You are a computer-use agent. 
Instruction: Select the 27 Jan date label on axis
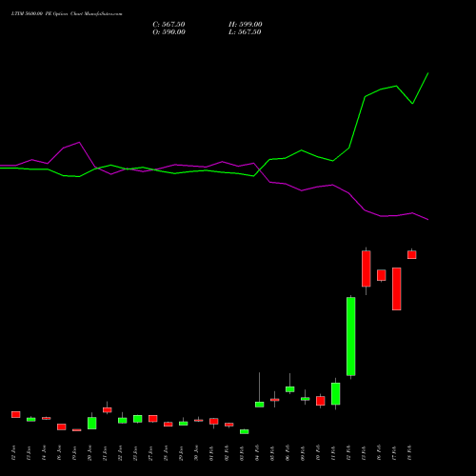pyautogui.click(x=151, y=453)
